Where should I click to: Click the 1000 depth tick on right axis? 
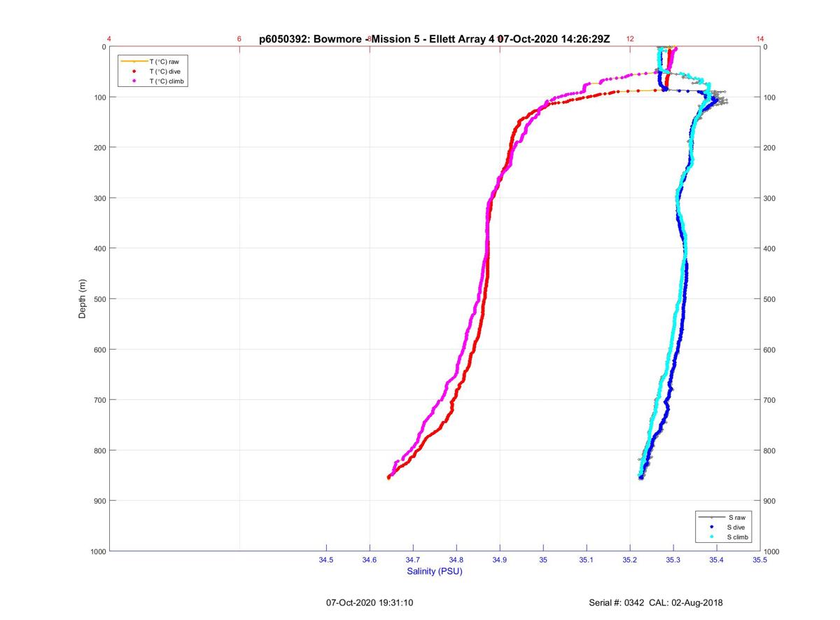[773, 551]
